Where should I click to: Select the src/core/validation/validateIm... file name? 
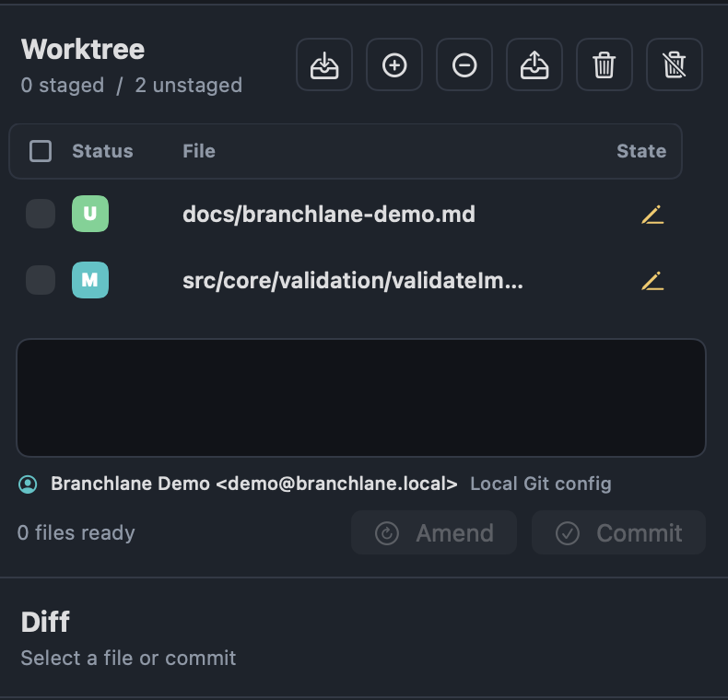pyautogui.click(x=353, y=280)
